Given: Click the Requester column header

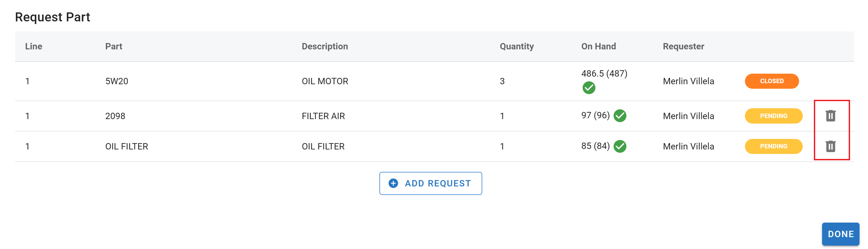Looking at the screenshot, I should coord(683,46).
